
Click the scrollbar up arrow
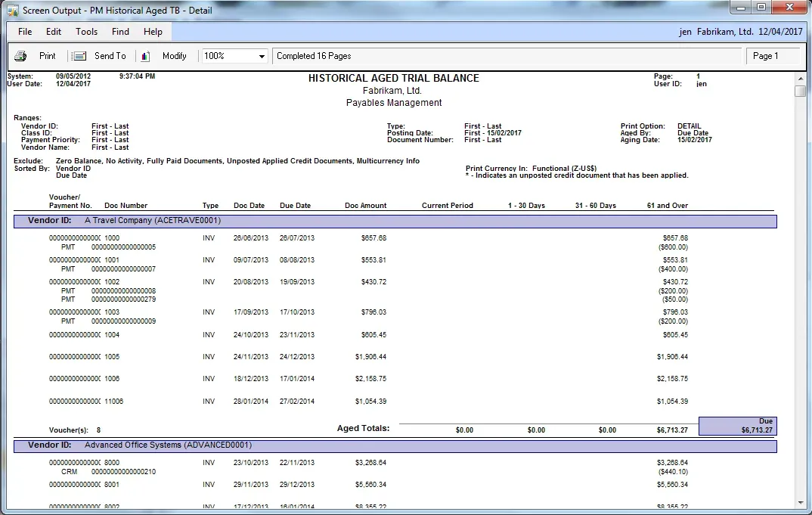(x=800, y=78)
